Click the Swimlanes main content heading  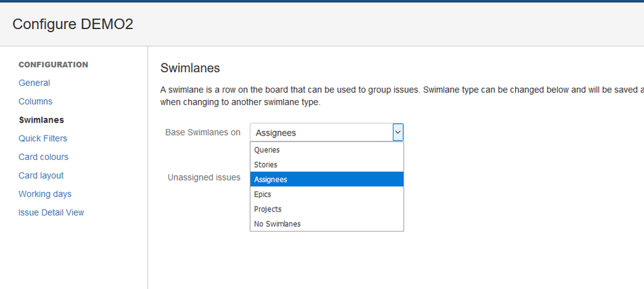pos(190,68)
